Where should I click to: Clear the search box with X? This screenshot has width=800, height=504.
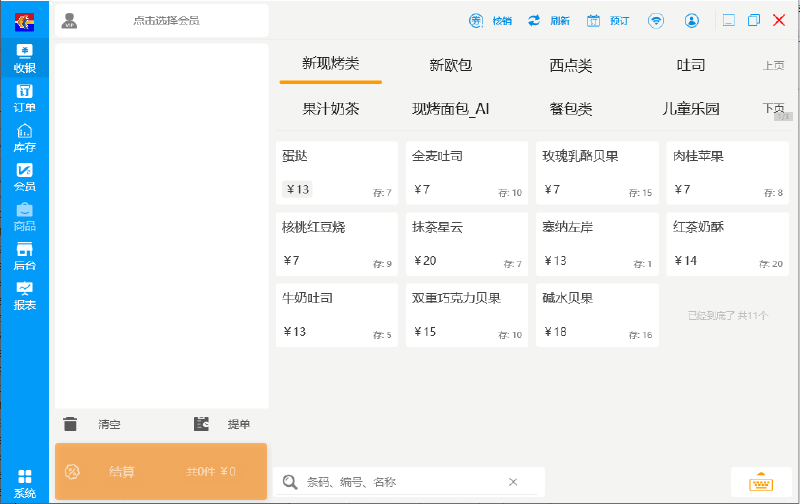(x=513, y=482)
